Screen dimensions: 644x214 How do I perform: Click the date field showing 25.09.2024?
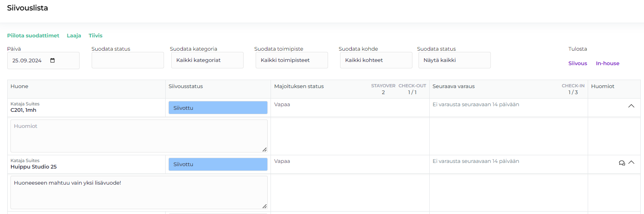coord(27,60)
